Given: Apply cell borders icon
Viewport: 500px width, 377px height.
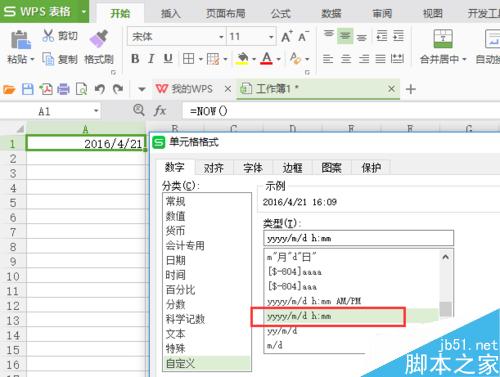Looking at the screenshot, I should pos(188,59).
